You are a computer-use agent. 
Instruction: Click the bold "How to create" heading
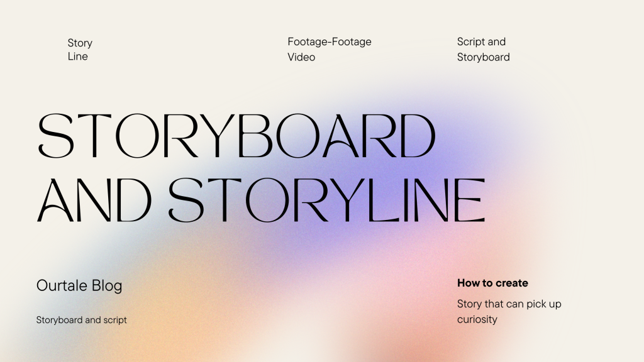(493, 283)
